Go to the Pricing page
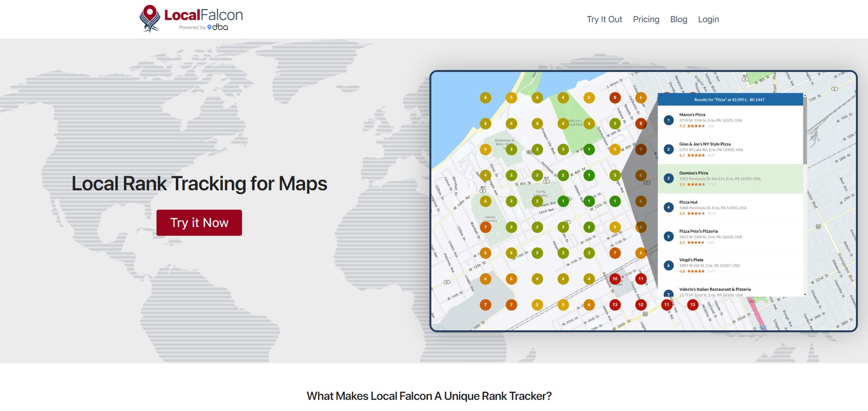The image size is (868, 411). point(646,19)
